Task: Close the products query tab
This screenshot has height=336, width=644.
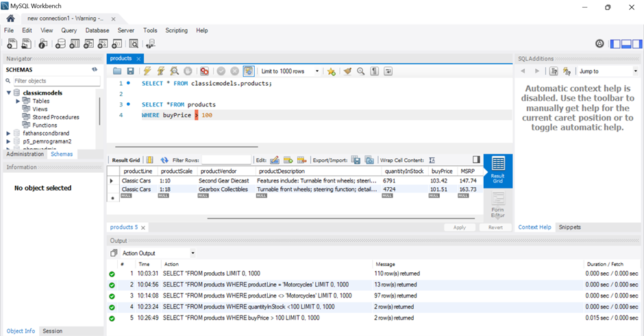Action: [x=138, y=59]
